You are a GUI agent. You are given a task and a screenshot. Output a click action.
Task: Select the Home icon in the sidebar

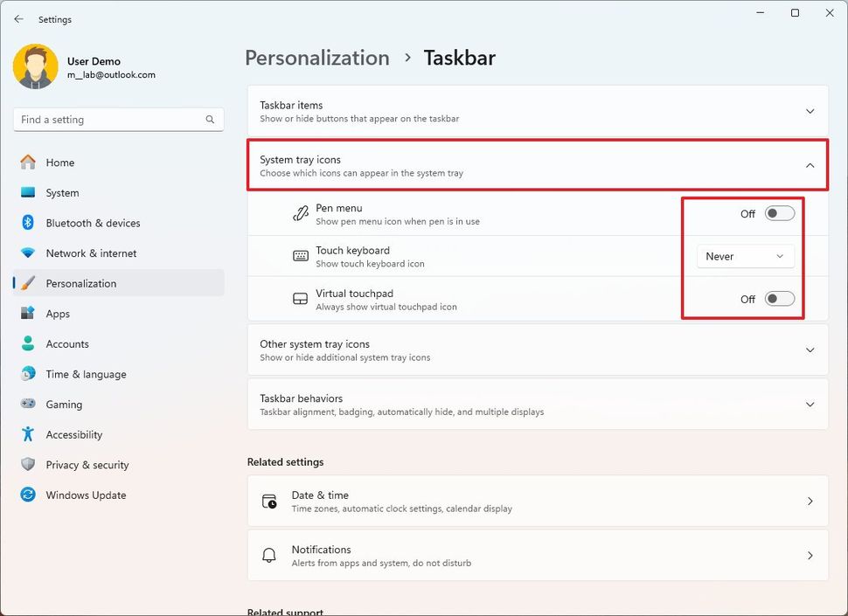26,163
